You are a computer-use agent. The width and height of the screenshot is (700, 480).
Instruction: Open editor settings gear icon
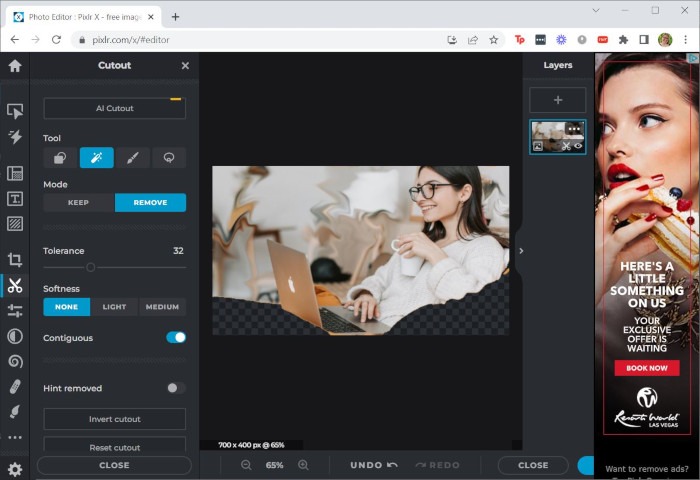pos(15,469)
